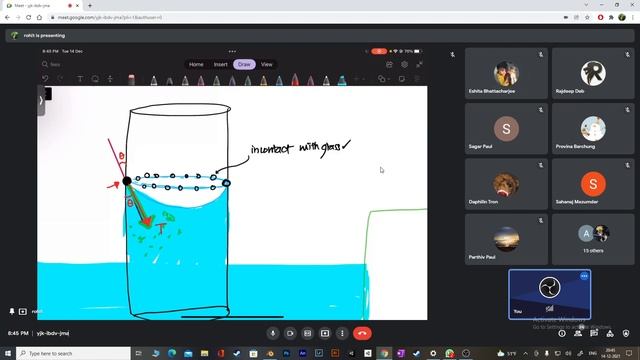Image resolution: width=640 pixels, height=360 pixels.
Task: Click the fit-to-screen icon beside the pin
Action: pos(23,311)
